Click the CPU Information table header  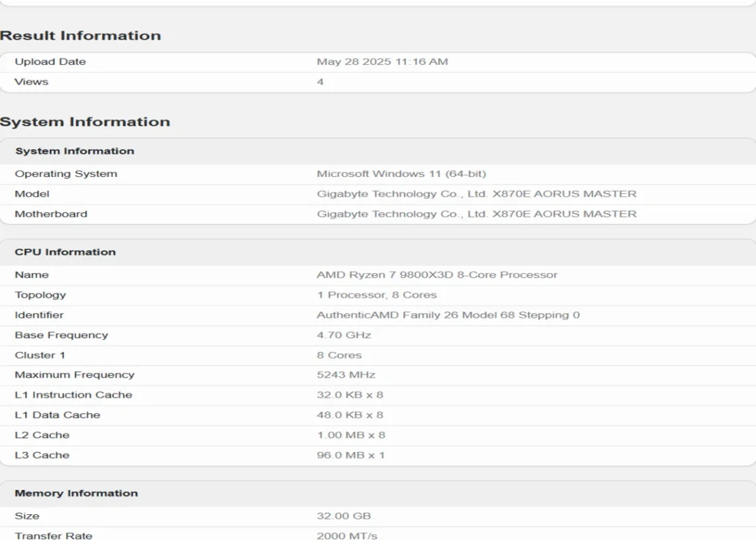point(65,252)
